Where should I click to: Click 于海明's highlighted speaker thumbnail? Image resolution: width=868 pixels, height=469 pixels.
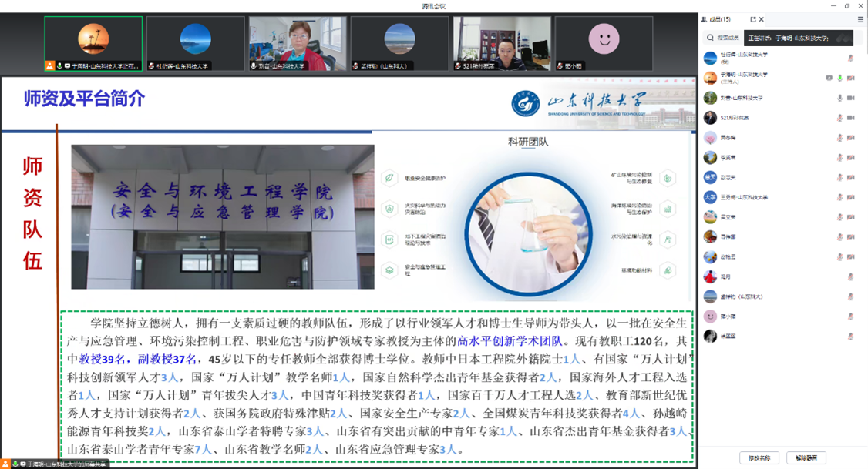93,43
